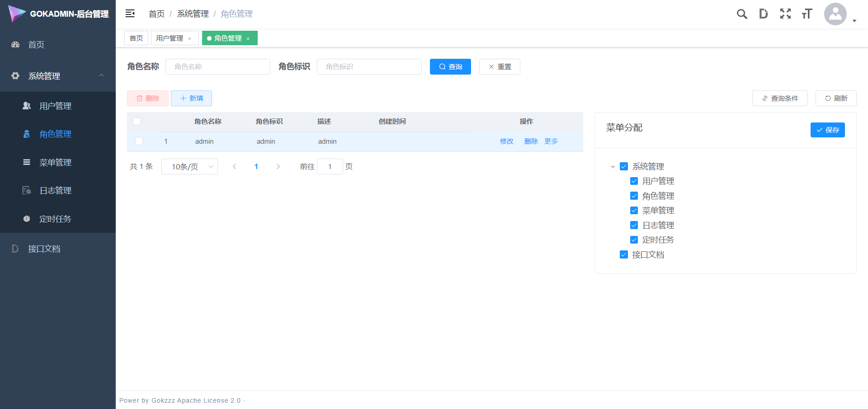Click the search magnifier icon in header
This screenshot has width=868, height=409.
[741, 14]
